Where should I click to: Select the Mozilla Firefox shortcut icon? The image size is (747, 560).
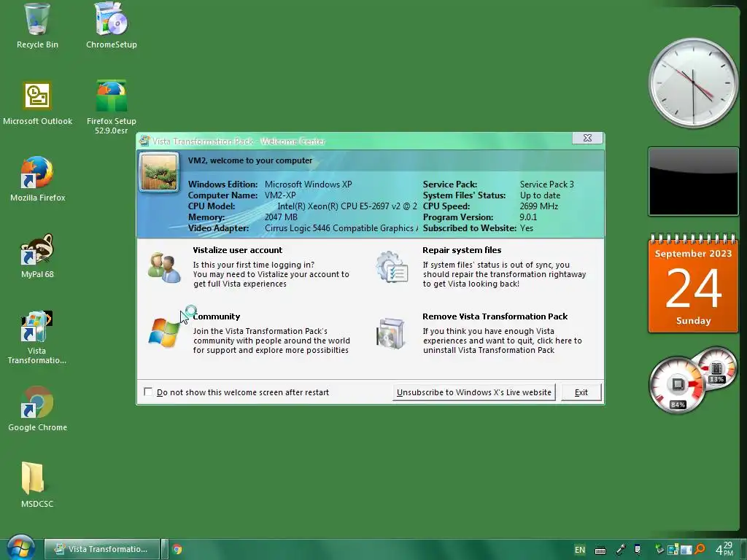37,172
